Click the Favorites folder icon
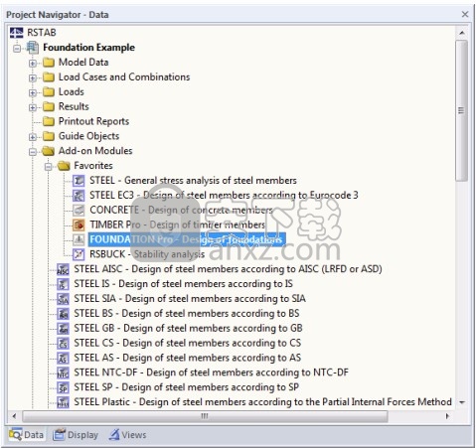This screenshot has width=476, height=448. click(x=64, y=166)
